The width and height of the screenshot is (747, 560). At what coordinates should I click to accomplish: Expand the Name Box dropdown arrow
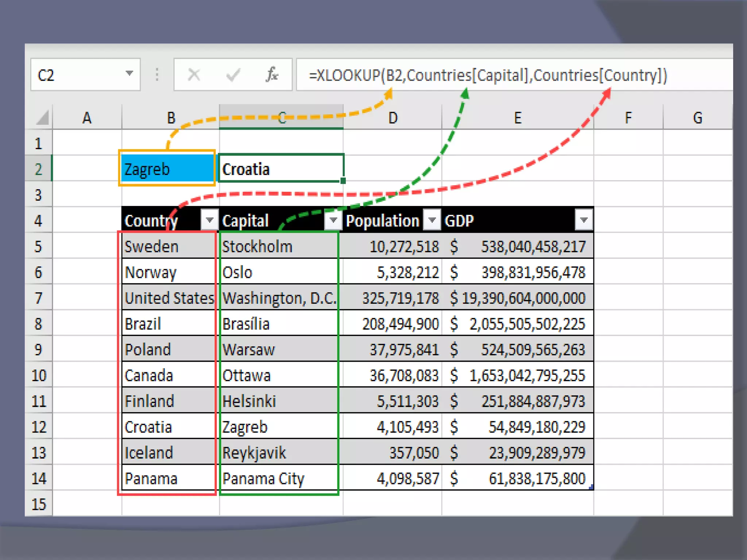tap(129, 74)
